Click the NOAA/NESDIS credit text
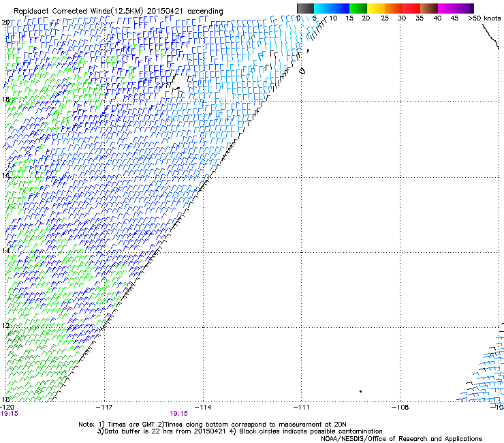The image size is (504, 443). [401, 439]
